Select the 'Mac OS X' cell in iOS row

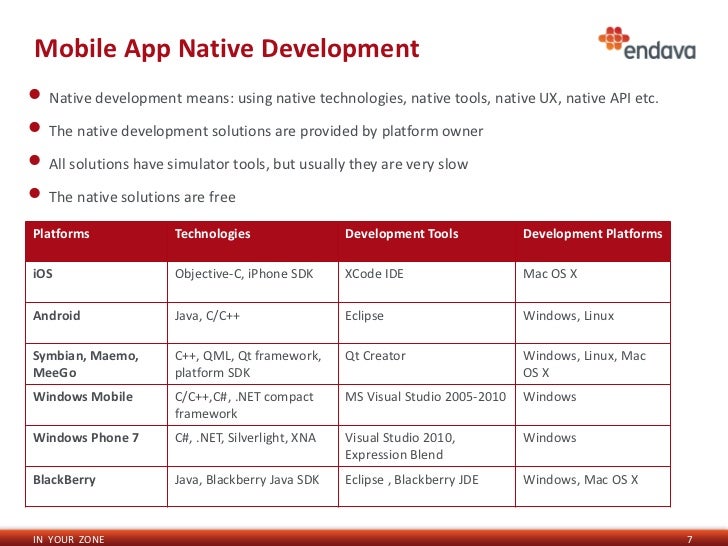point(593,282)
